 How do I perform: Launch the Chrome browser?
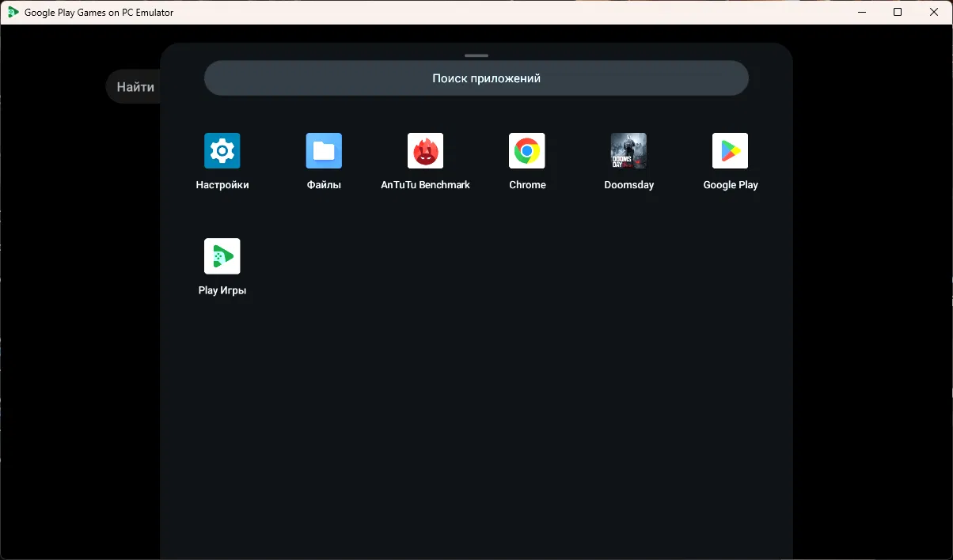pos(527,151)
